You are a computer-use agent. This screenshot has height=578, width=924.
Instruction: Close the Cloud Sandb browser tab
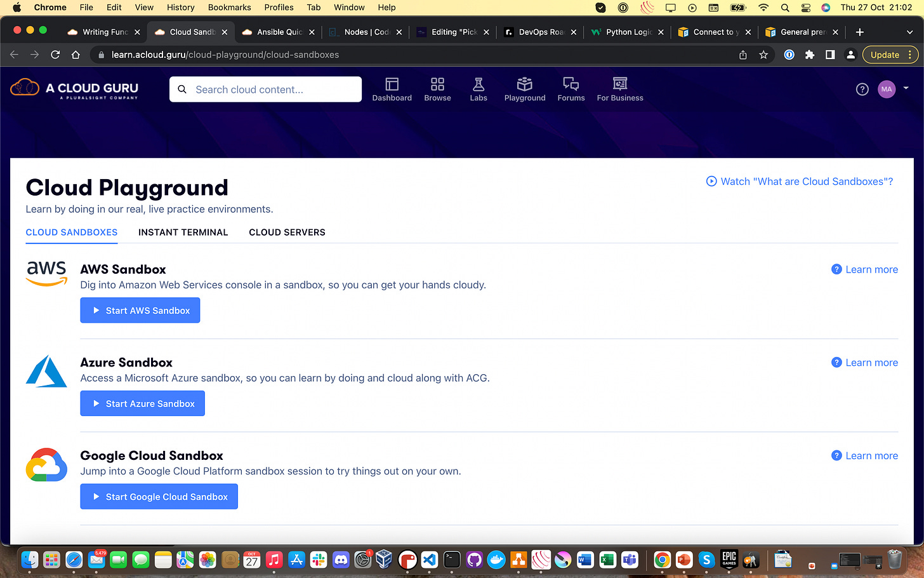225,32
